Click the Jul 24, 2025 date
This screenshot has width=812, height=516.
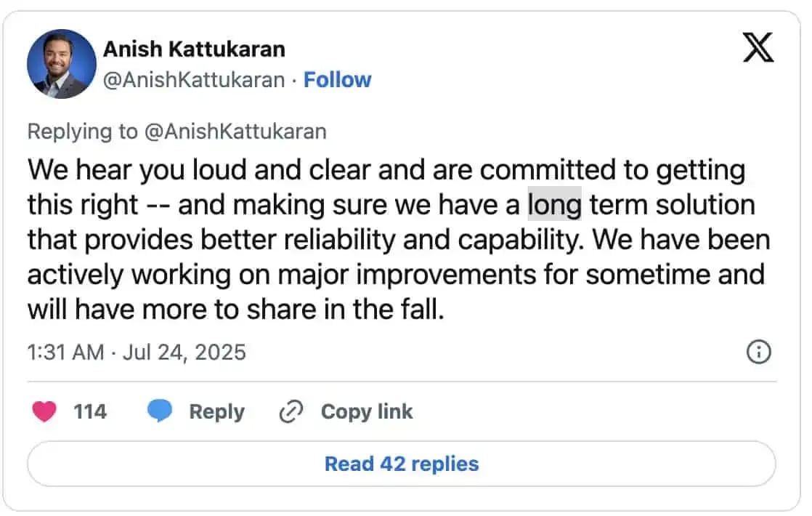point(184,352)
